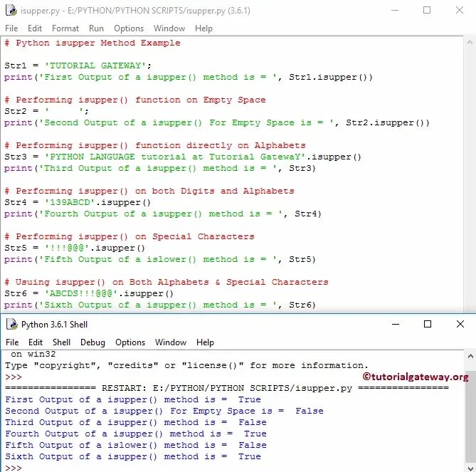
Task: Click the print line with 'First Output'
Action: [189, 77]
